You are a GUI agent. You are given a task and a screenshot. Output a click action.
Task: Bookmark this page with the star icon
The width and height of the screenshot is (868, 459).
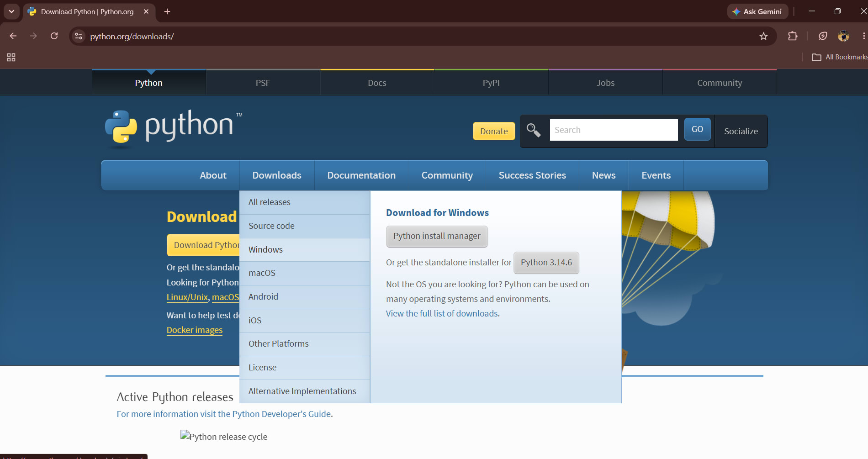763,36
